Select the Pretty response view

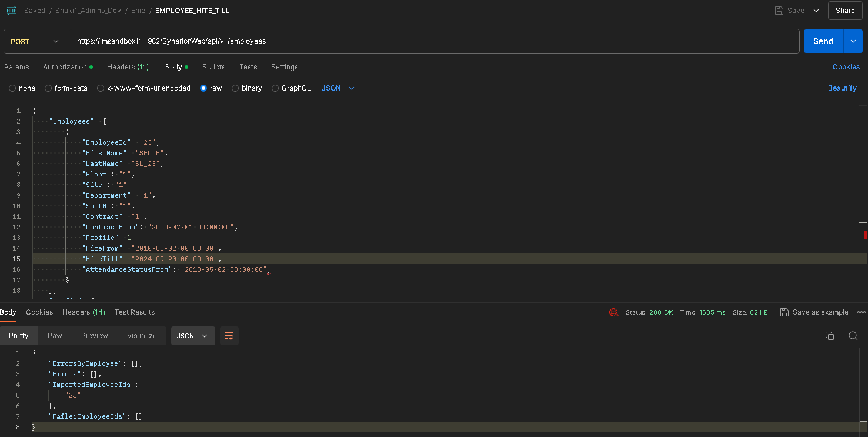[x=19, y=336]
